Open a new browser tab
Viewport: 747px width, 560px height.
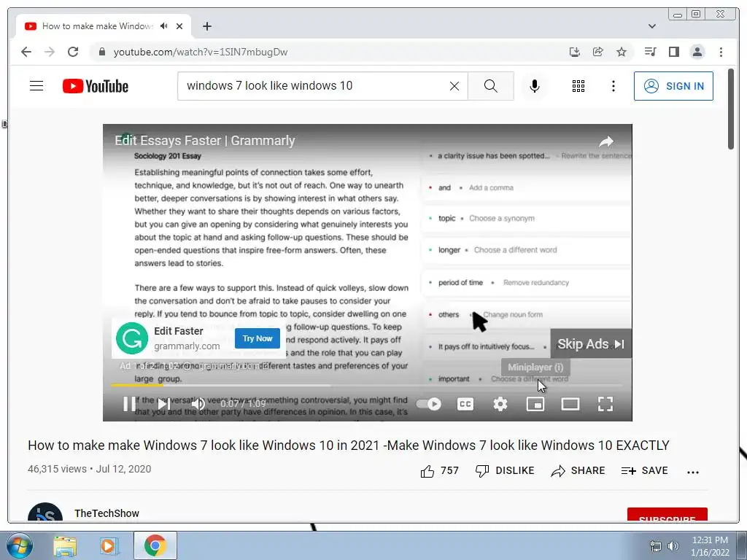tap(206, 26)
